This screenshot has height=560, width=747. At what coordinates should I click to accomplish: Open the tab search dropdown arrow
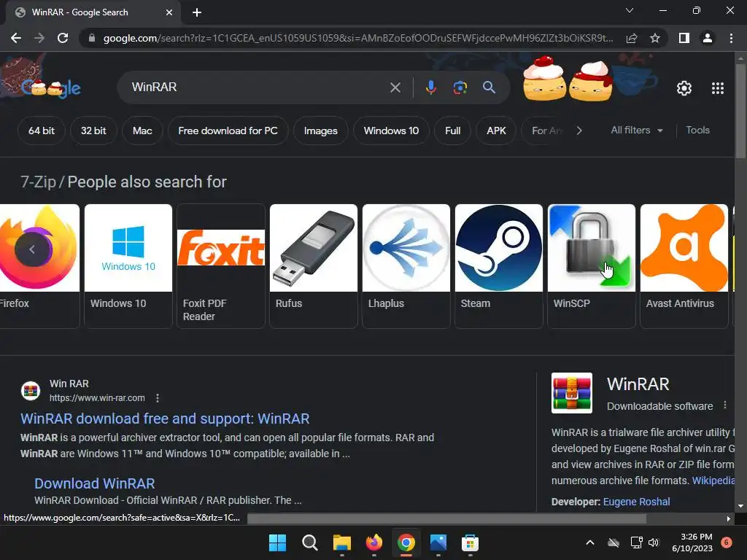[630, 10]
